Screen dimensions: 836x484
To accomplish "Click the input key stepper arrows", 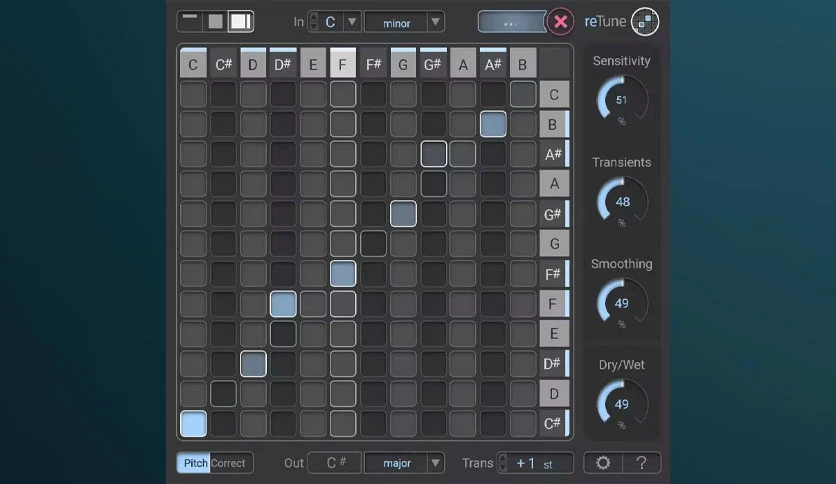I will click(314, 22).
